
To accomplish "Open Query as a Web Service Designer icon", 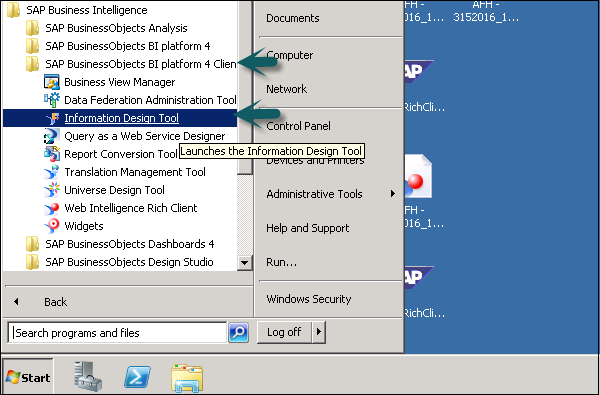I will pos(52,136).
